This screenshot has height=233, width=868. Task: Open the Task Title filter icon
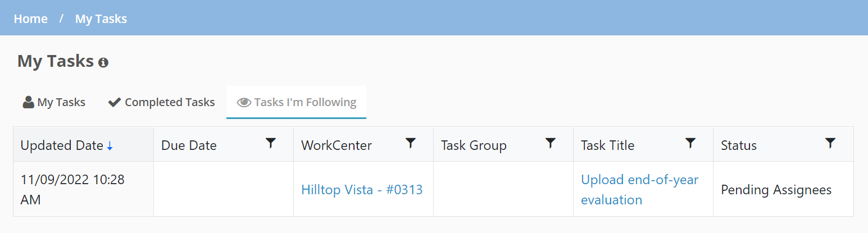[x=690, y=144]
